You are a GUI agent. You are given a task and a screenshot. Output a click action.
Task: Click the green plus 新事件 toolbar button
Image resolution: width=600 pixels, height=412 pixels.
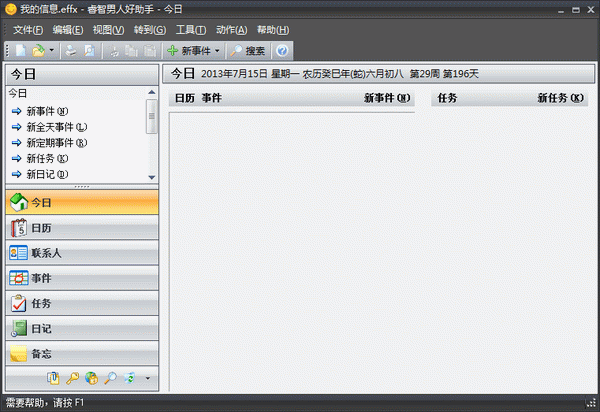189,50
